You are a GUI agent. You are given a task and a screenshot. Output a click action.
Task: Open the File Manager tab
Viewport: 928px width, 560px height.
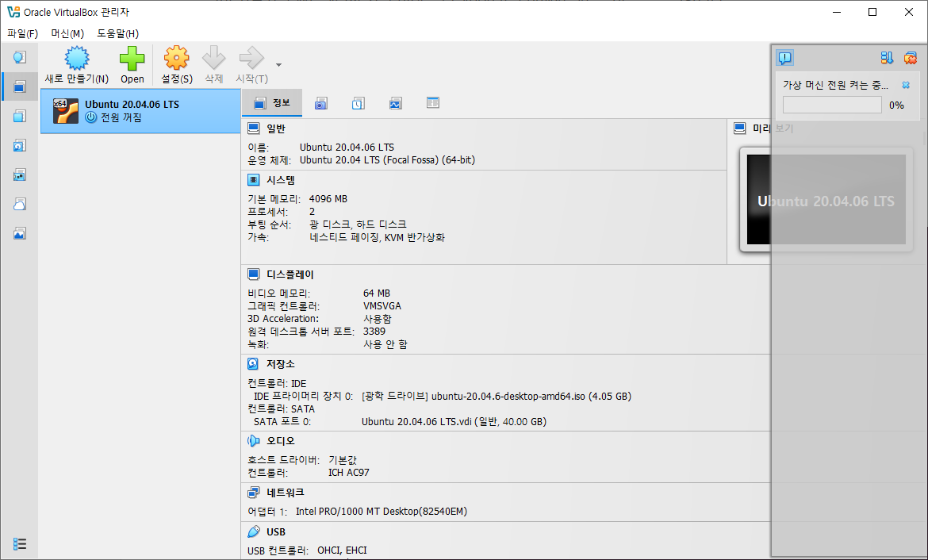pos(432,103)
